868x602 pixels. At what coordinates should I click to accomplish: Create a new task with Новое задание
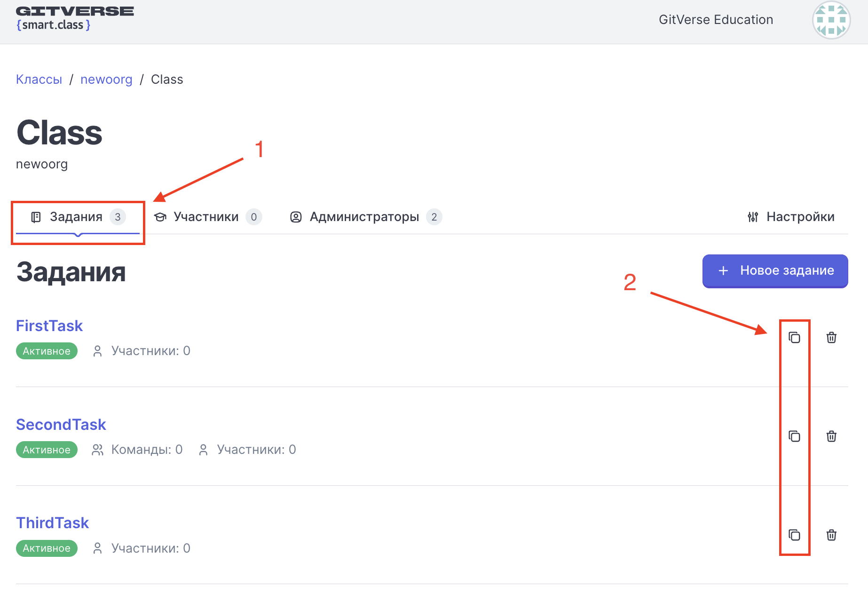(775, 271)
